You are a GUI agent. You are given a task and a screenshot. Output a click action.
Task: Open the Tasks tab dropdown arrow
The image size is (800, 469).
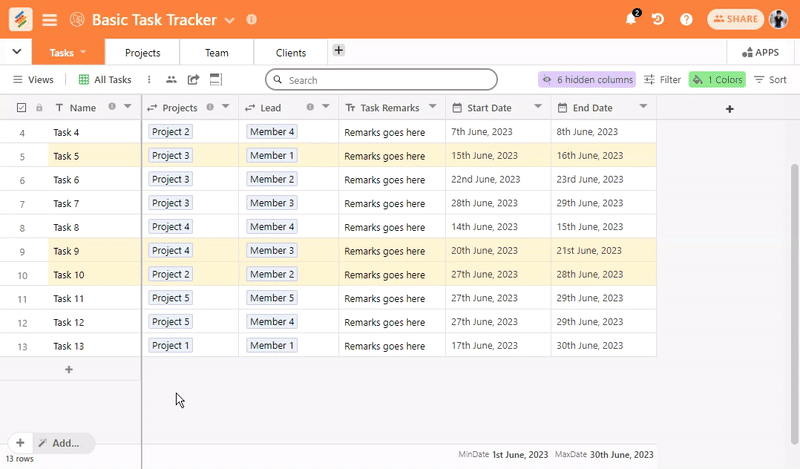tap(83, 52)
